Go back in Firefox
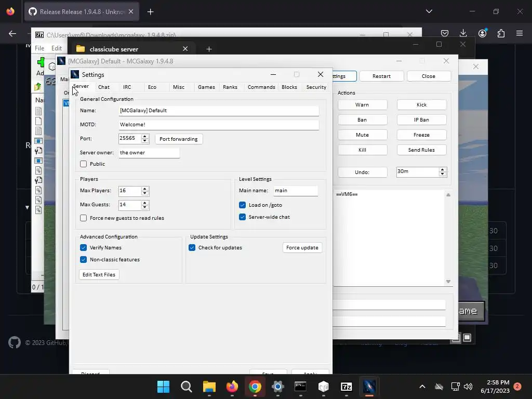 [x=12, y=33]
